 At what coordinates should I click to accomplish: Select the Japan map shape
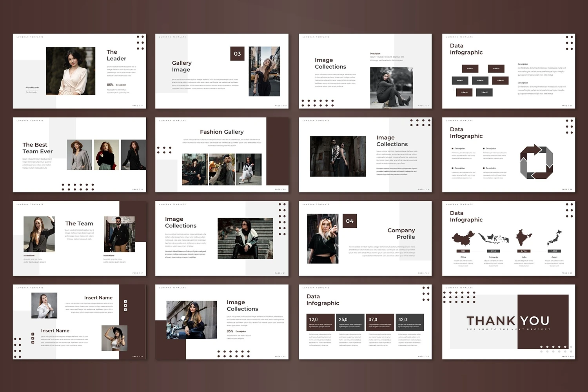(x=554, y=238)
